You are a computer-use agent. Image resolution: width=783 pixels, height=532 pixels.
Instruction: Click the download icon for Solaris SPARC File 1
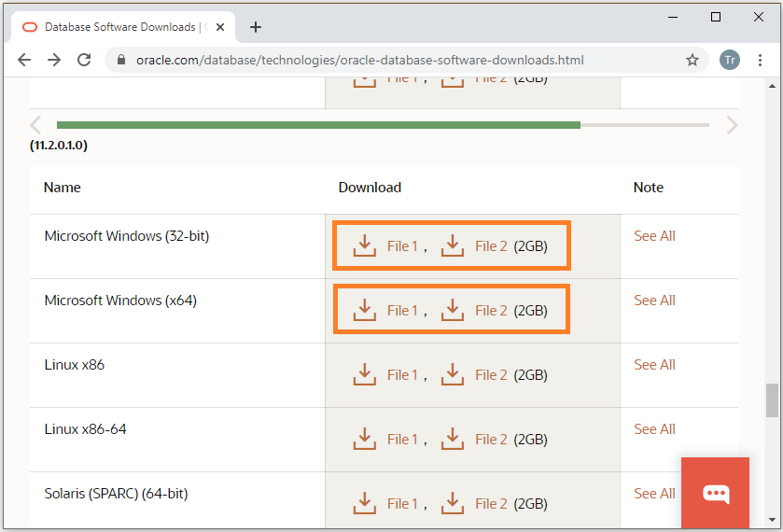tap(365, 503)
